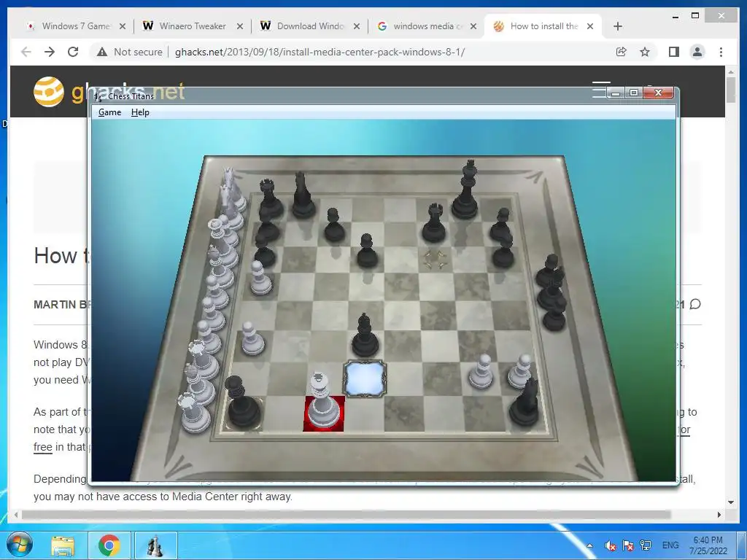Viewport: 747px width, 560px height.
Task: Open Action Center flag in the tray
Action: [x=628, y=545]
